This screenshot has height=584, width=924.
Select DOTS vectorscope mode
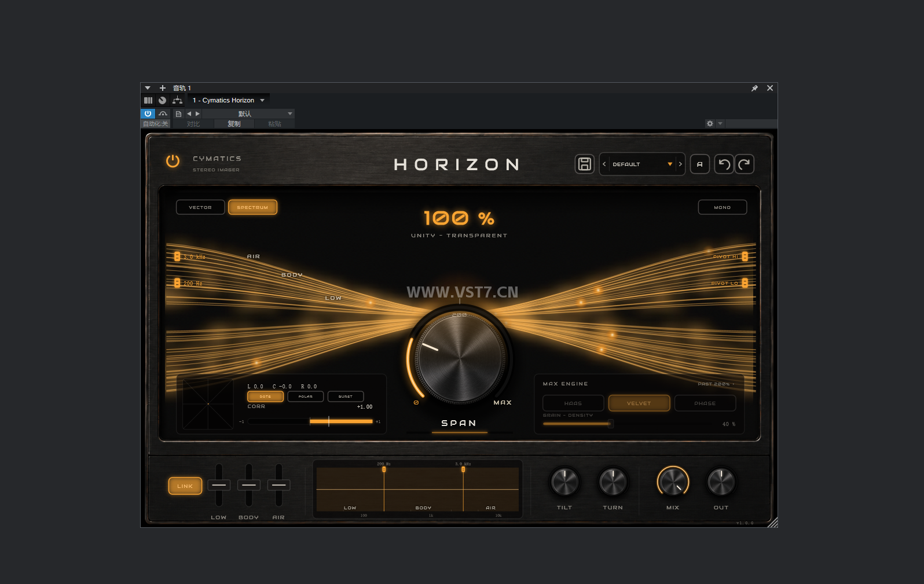pyautogui.click(x=266, y=396)
